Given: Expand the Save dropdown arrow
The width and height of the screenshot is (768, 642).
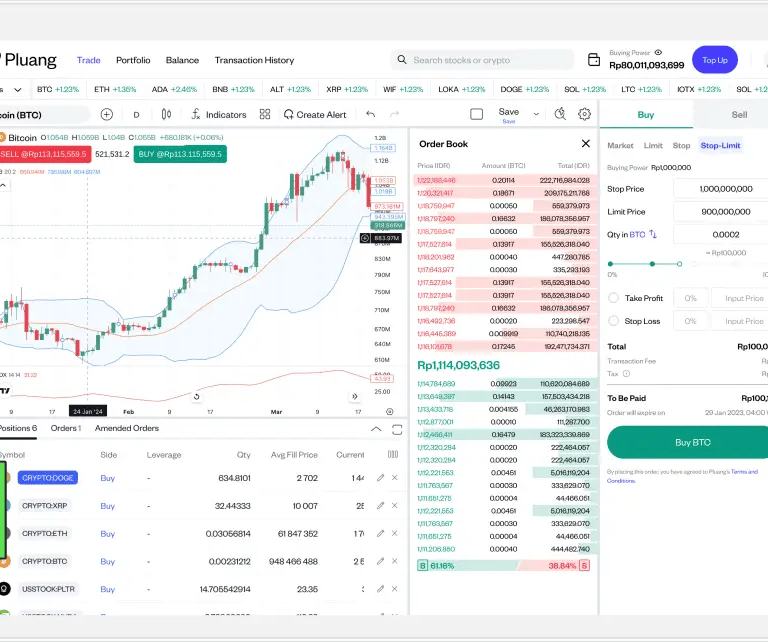Looking at the screenshot, I should pos(536,114).
